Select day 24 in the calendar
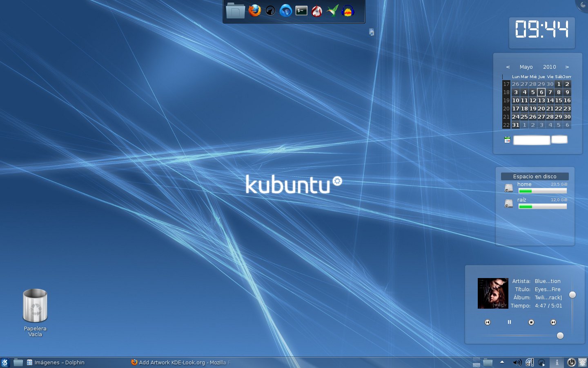 tap(516, 117)
